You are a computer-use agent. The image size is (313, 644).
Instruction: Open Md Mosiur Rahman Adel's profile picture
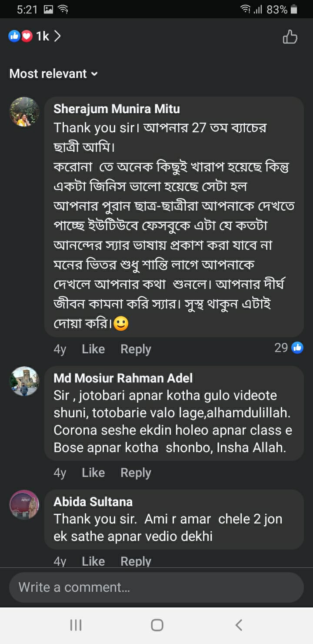click(24, 381)
